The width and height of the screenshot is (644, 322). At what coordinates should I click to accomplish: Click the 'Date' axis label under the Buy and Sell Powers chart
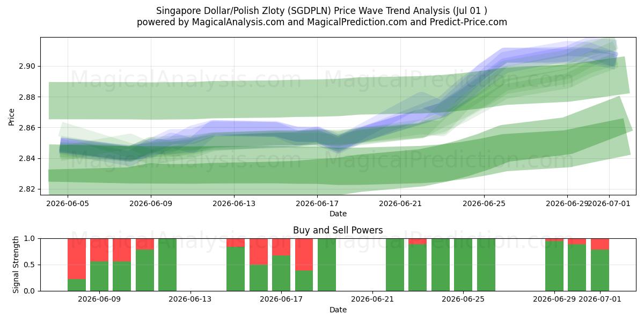[338, 310]
